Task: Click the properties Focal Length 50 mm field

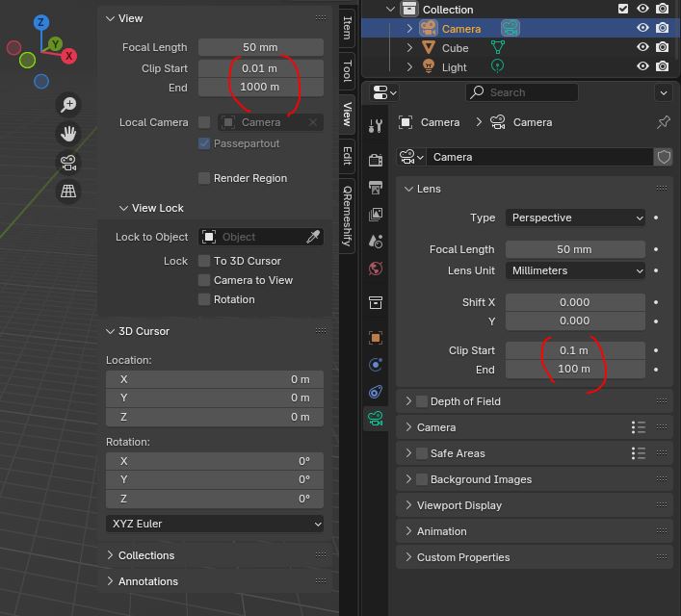Action: click(575, 249)
